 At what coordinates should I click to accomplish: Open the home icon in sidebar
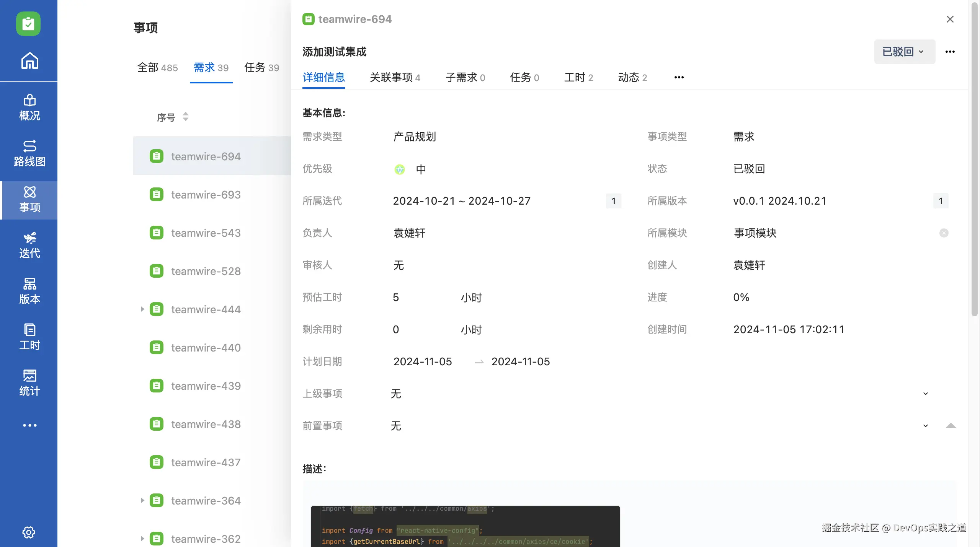(x=29, y=60)
